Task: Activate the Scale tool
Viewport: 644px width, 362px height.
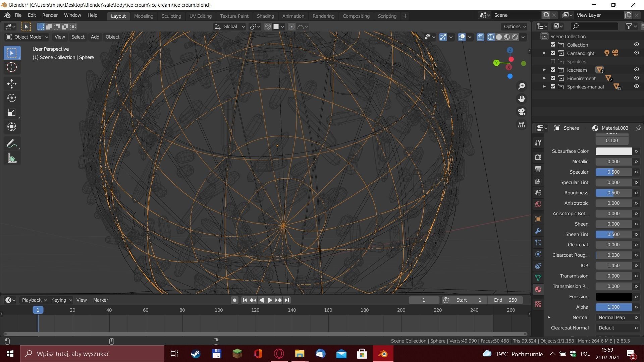Action: pos(12,113)
